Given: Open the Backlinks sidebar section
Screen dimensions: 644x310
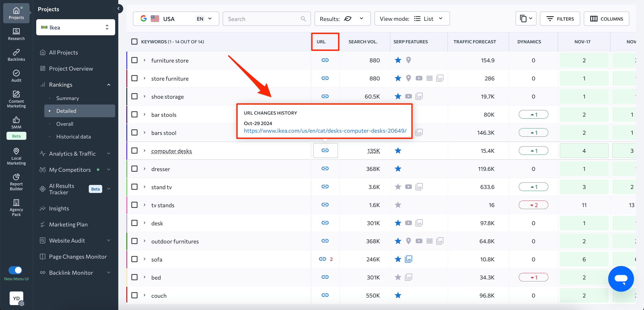Looking at the screenshot, I should click(16, 55).
